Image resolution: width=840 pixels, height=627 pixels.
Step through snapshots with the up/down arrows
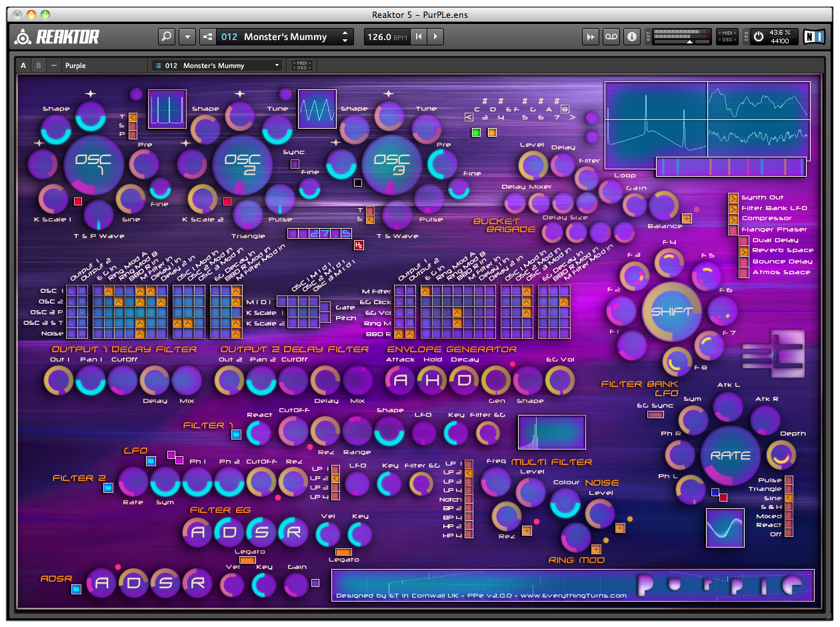click(345, 37)
